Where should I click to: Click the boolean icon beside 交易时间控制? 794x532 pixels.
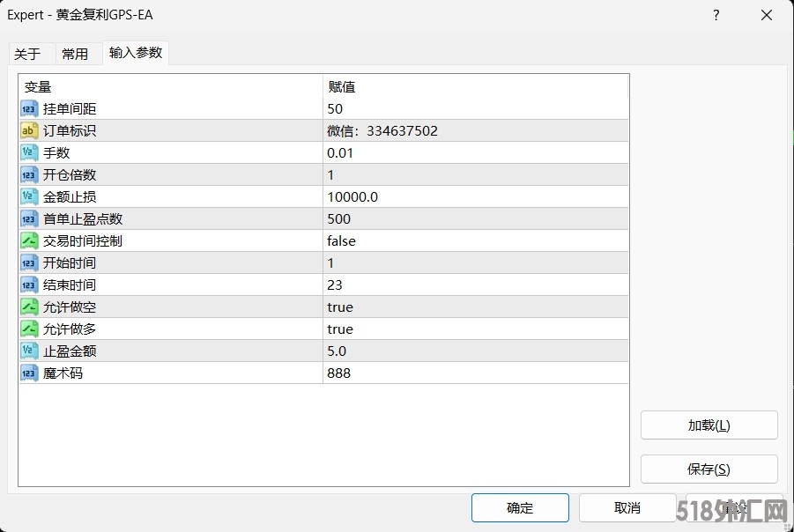pyautogui.click(x=29, y=241)
